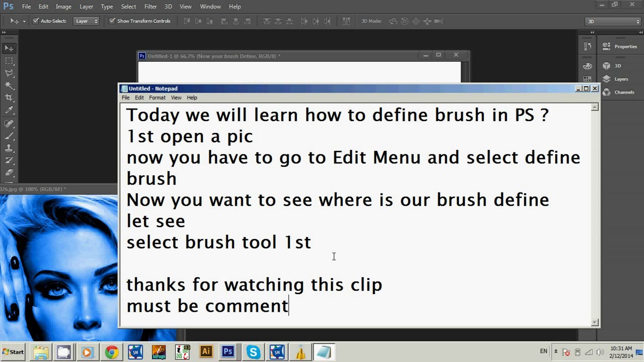644x362 pixels.
Task: Click Distribute Top Edges icon
Action: click(x=267, y=21)
